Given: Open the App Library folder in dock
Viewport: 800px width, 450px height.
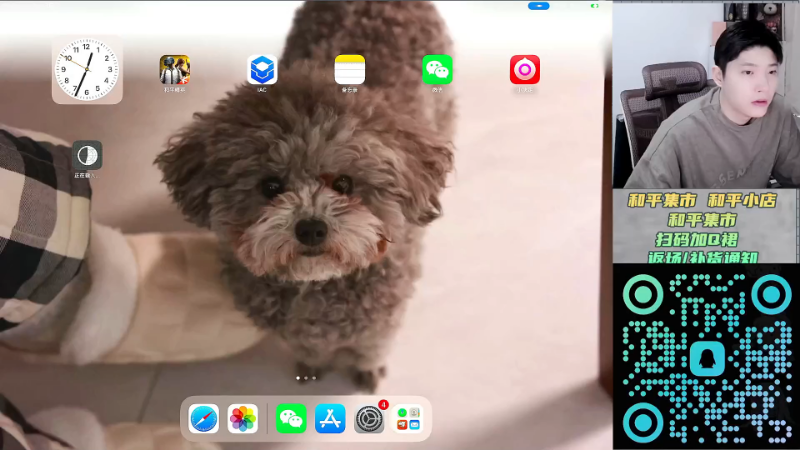Looking at the screenshot, I should pos(408,419).
